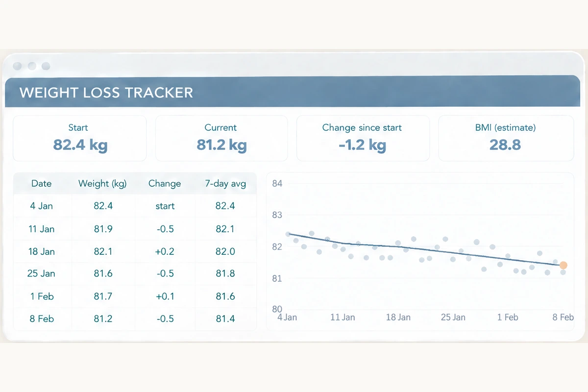Click the 83 label on the chart y-axis
Image resolution: width=588 pixels, height=392 pixels.
(x=277, y=215)
